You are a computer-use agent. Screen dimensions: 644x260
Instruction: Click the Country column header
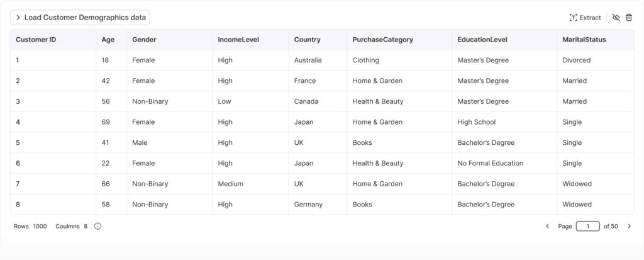[x=307, y=40]
